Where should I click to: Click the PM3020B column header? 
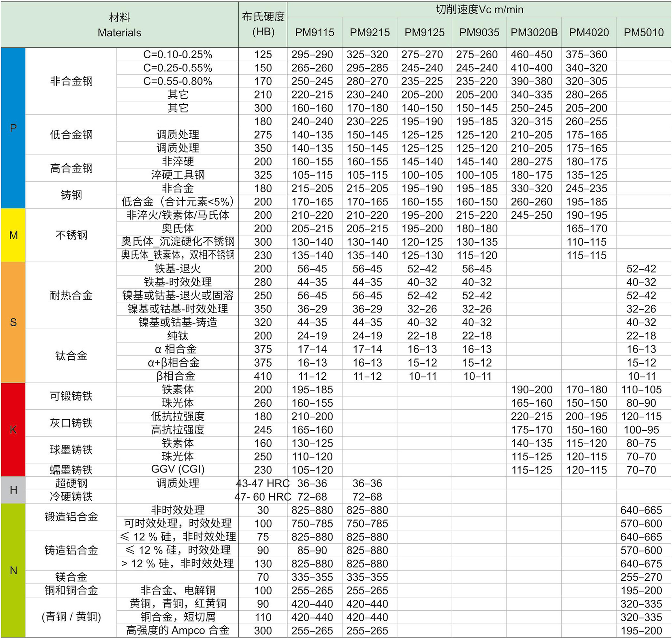pyautogui.click(x=534, y=32)
